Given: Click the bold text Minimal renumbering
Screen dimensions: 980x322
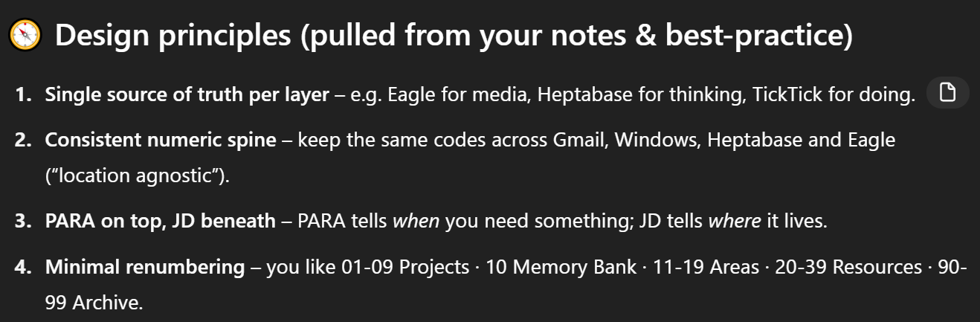Looking at the screenshot, I should (145, 266).
